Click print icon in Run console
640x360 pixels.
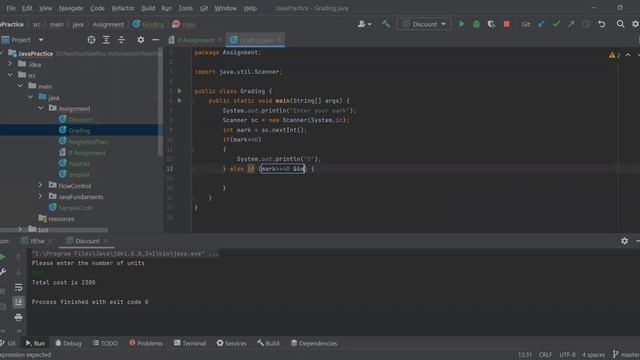pyautogui.click(x=18, y=317)
